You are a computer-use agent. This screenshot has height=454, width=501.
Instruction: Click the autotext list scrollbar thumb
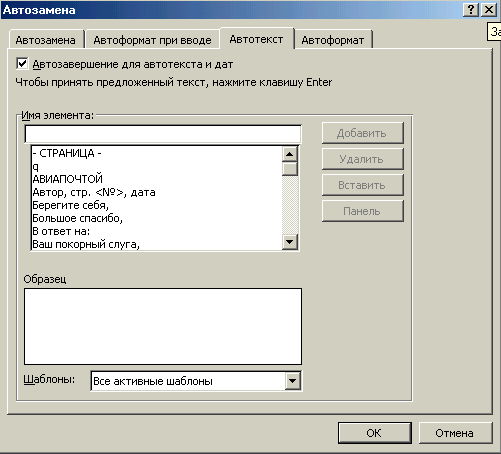pyautogui.click(x=290, y=169)
